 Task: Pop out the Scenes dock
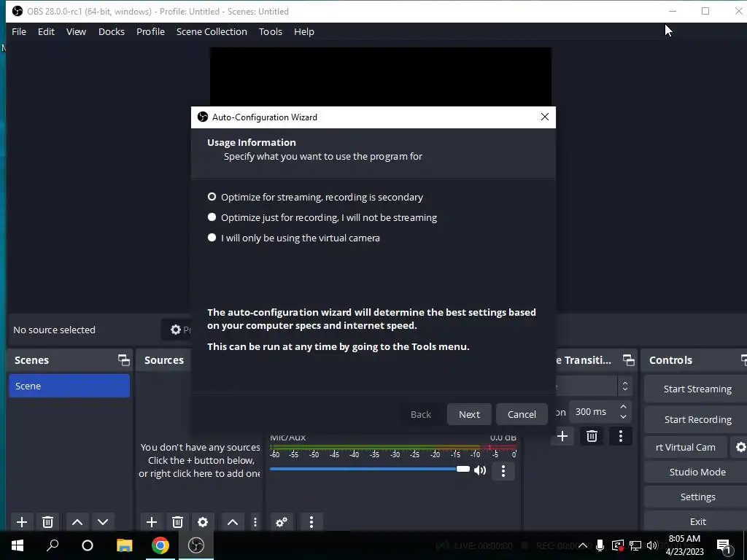[124, 360]
